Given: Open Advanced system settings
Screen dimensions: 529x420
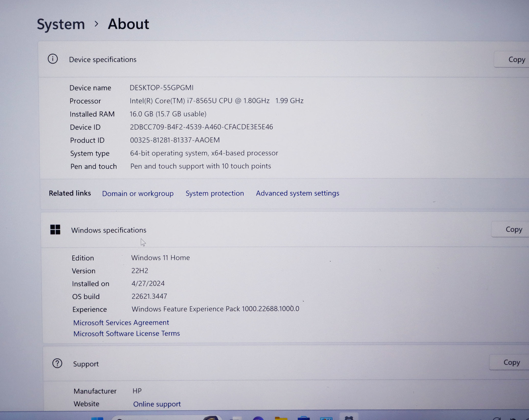Looking at the screenshot, I should point(298,193).
